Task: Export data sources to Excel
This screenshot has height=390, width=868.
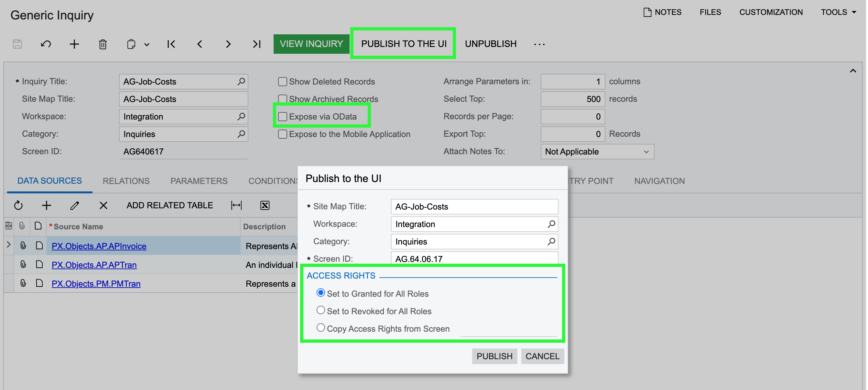Action: click(265, 205)
